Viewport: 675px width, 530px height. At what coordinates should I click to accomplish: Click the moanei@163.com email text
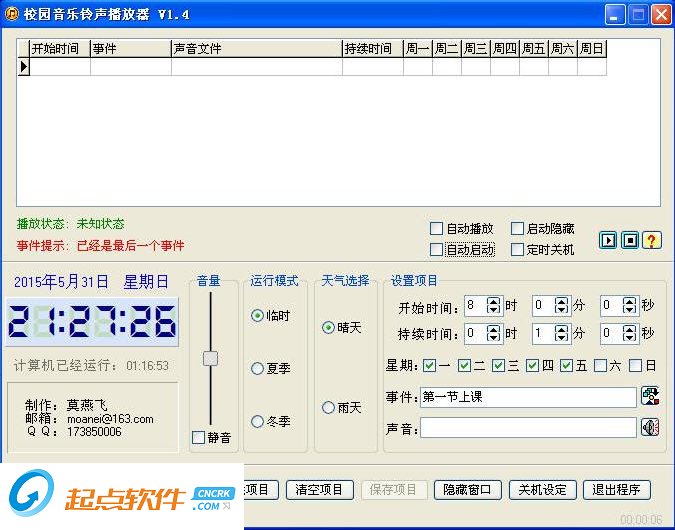[110, 419]
